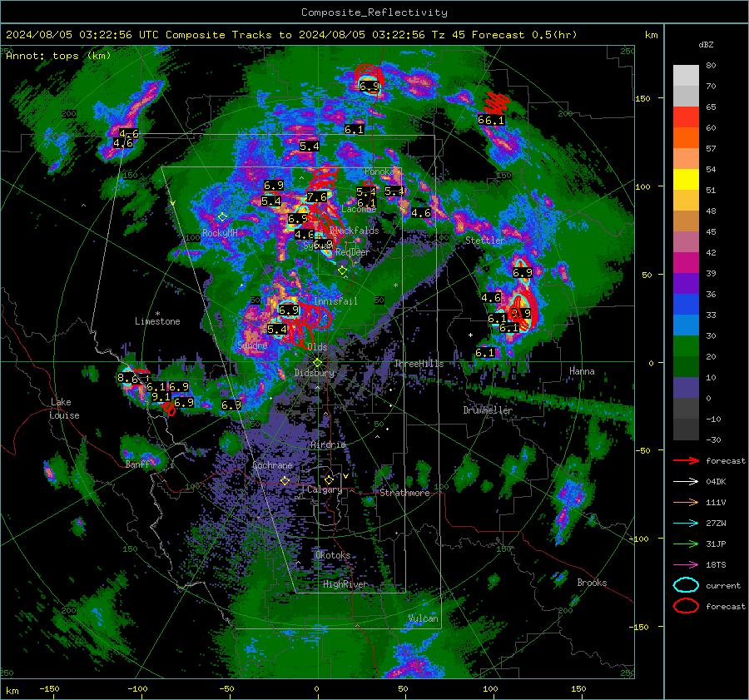Click the bright yellow swatch in dBZ scale
Screen dimensions: 749x700
686,180
